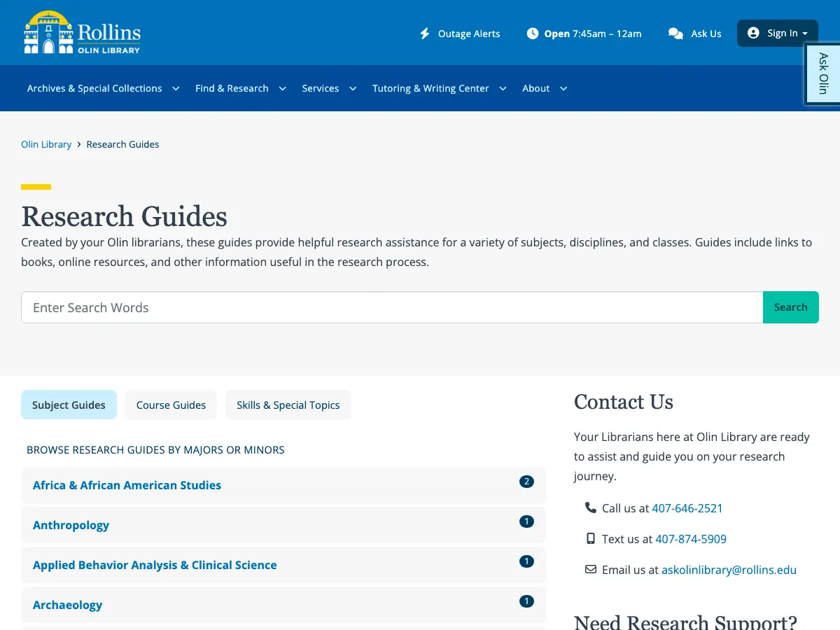Click the lightning bolt Outage Alerts icon
This screenshot has width=840, height=630.
point(425,34)
